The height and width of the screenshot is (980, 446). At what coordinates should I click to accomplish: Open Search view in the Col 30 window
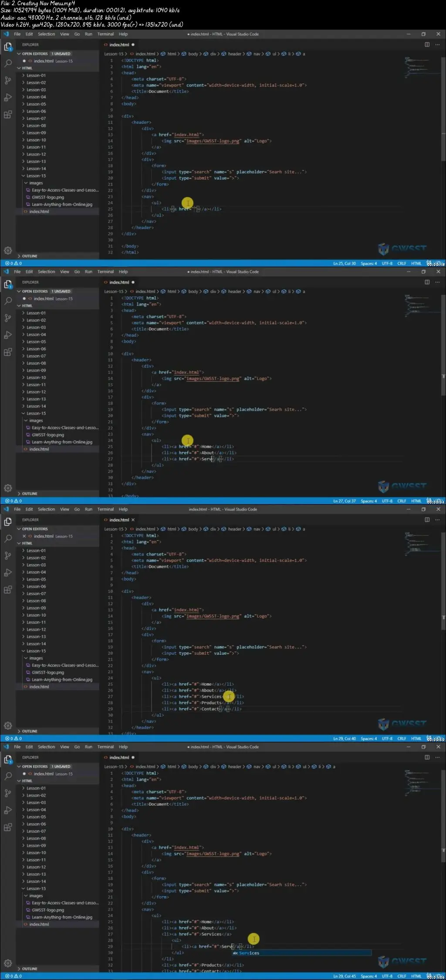(8, 63)
